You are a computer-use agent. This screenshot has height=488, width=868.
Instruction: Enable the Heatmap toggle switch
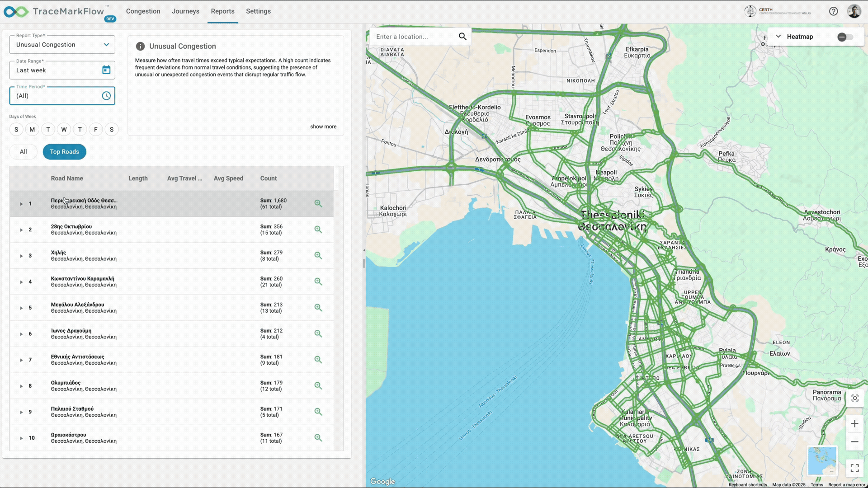[845, 37]
